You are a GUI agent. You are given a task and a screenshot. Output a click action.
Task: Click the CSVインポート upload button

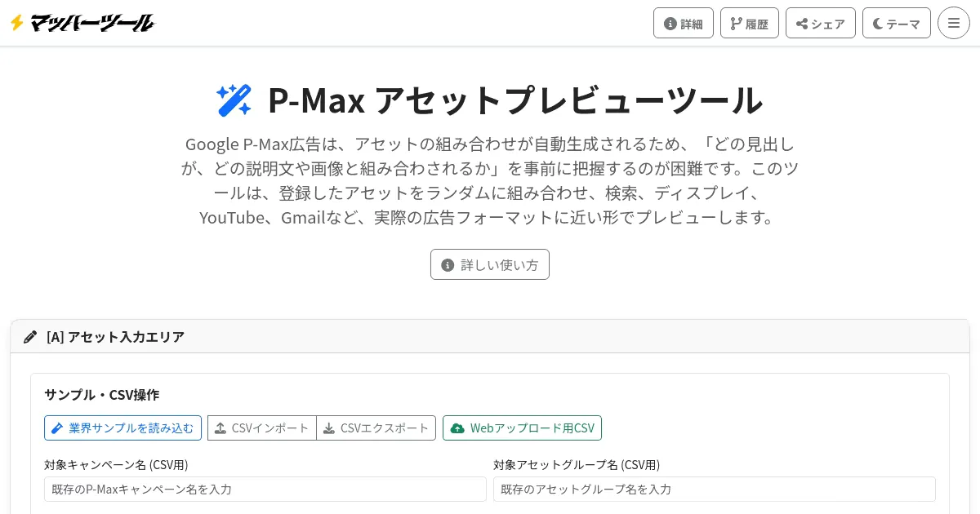click(x=262, y=428)
